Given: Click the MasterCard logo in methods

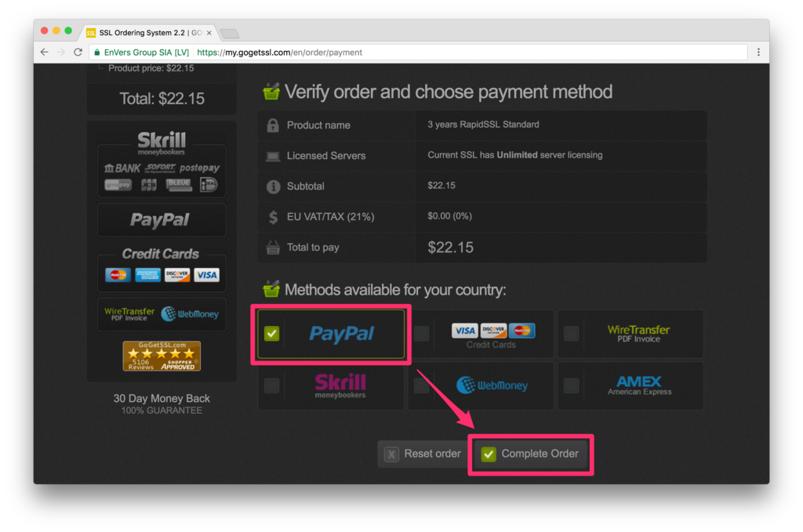Looking at the screenshot, I should (x=521, y=331).
